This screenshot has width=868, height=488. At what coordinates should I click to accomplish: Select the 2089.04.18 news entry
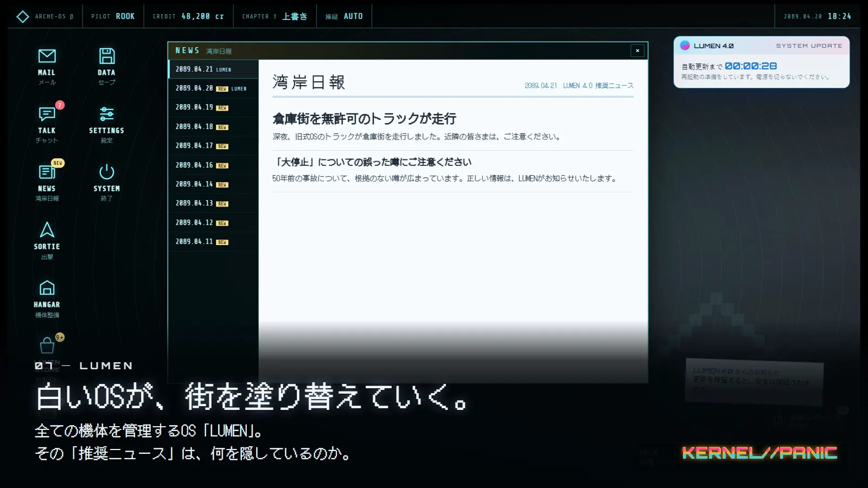tap(213, 126)
